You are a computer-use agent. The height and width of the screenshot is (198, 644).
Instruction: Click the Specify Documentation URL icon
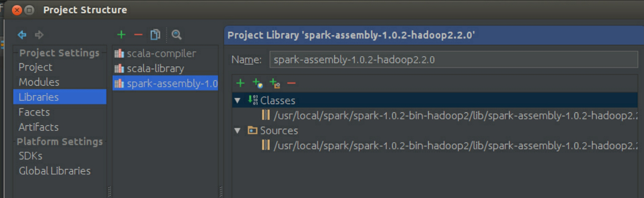(x=257, y=83)
